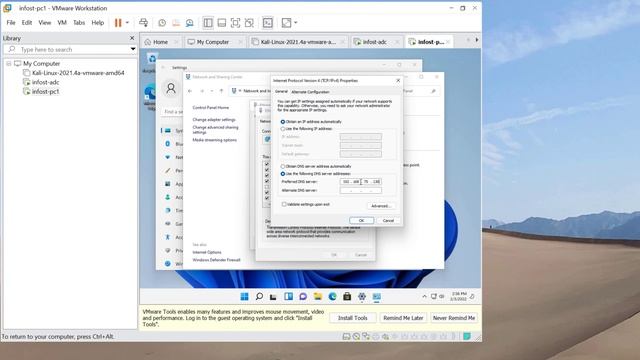Send Ctrl+Alt+Del to the virtual machine
This screenshot has height=360, width=640.
coord(143,23)
